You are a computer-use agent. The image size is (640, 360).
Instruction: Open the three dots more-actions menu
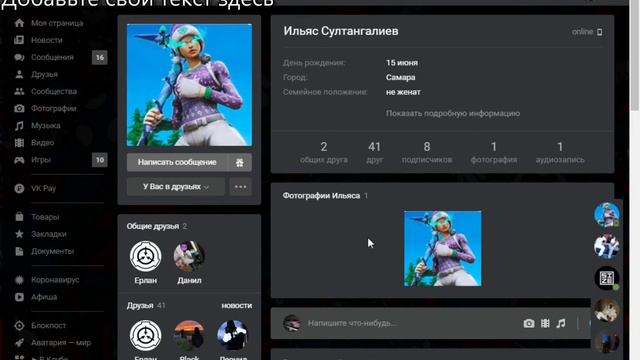[x=240, y=187]
